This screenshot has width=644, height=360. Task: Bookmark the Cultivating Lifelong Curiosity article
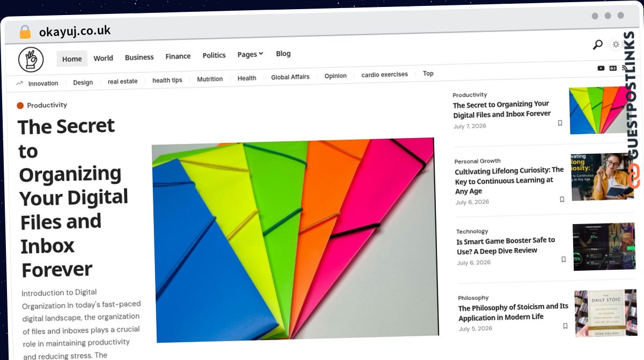(562, 199)
